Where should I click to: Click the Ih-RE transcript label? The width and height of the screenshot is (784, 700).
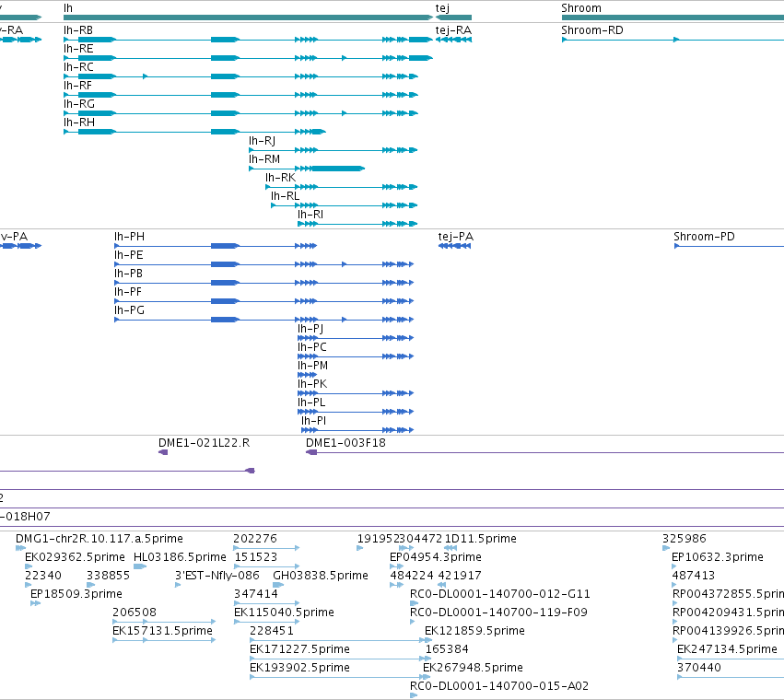coord(78,49)
